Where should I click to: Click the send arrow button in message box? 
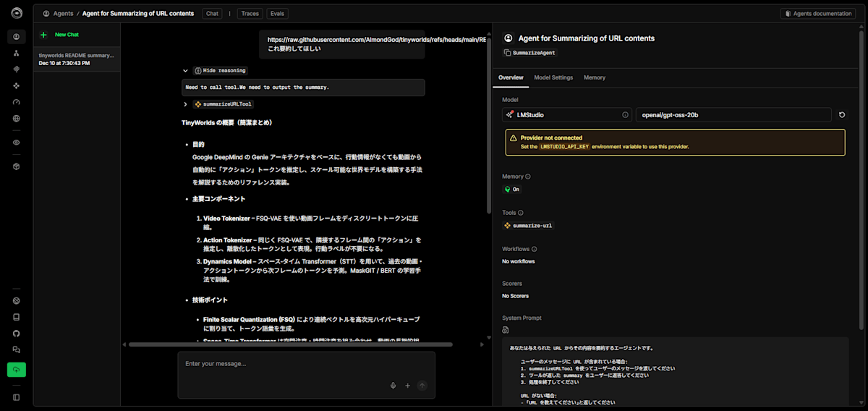422,386
